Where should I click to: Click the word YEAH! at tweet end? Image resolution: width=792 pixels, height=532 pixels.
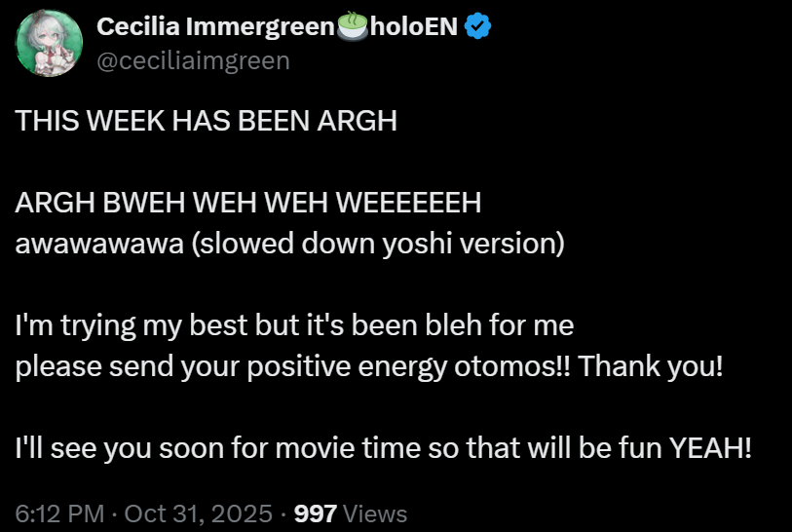pyautogui.click(x=710, y=447)
